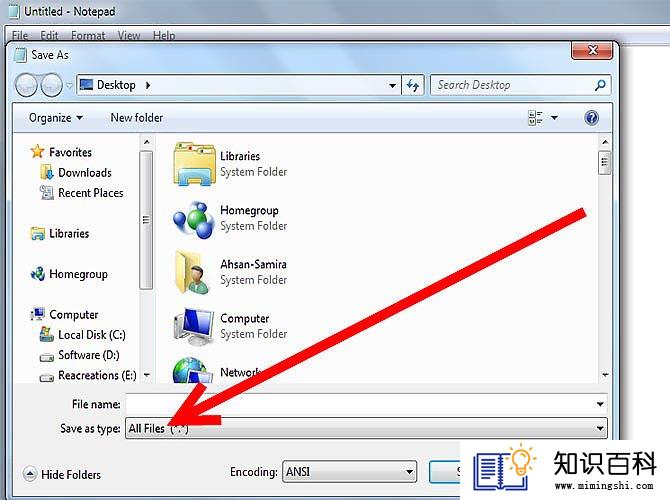Viewport: 670px width, 500px height.
Task: Click the 'Network' name in file list
Action: pos(240,372)
